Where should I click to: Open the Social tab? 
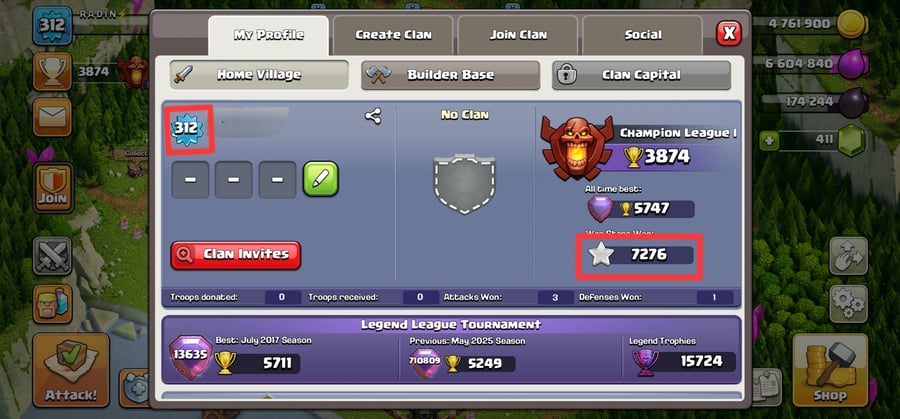click(x=642, y=35)
